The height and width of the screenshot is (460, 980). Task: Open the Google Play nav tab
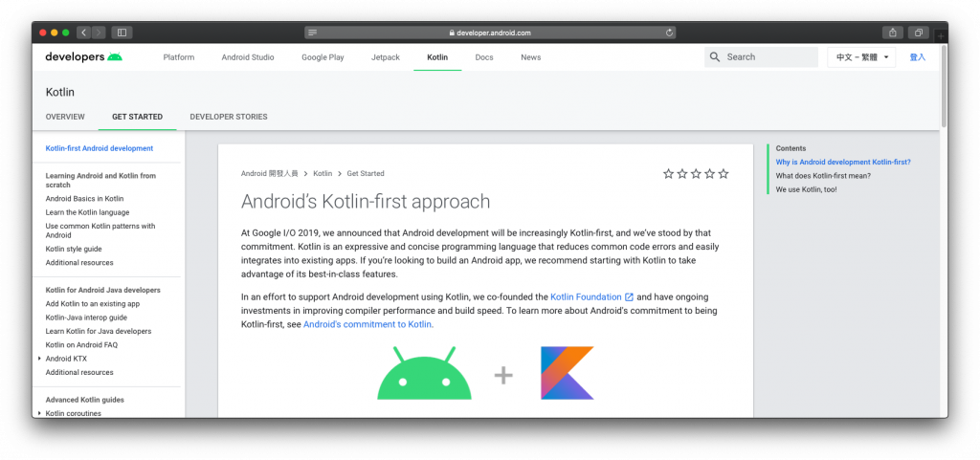(x=323, y=56)
